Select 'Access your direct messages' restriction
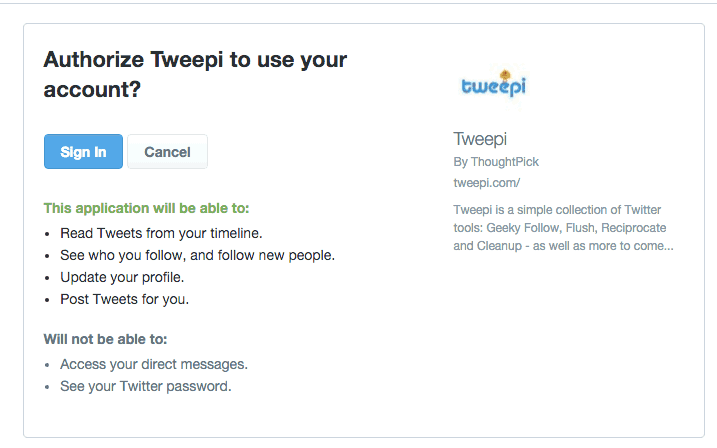717x448 pixels. (x=154, y=364)
